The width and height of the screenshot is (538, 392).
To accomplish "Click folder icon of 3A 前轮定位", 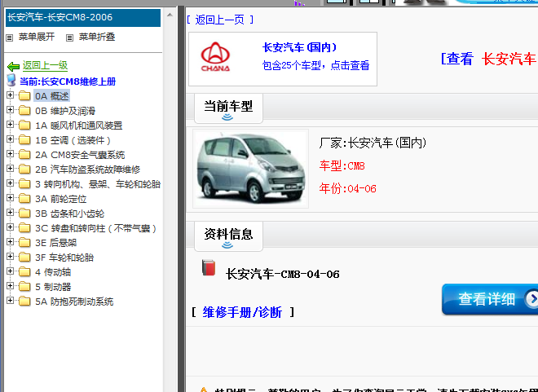I will 24,199.
